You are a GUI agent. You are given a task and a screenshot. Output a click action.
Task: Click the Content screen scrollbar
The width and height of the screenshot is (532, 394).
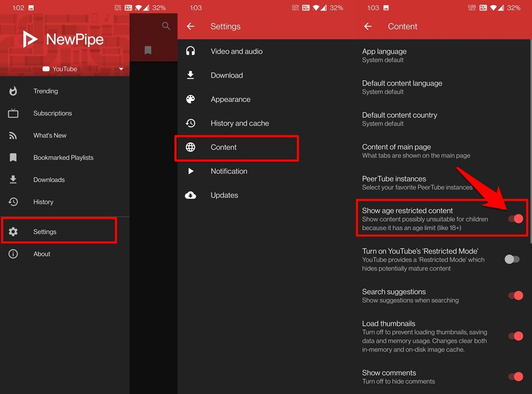tap(530, 141)
